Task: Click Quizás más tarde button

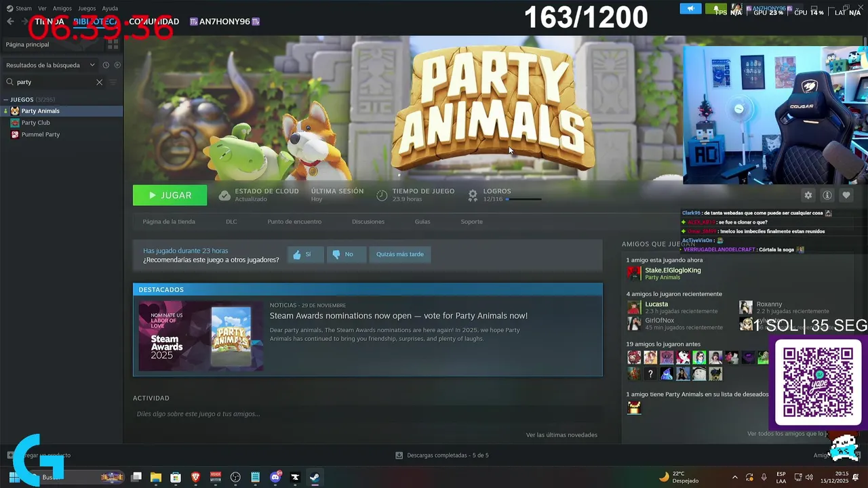Action: pos(400,254)
